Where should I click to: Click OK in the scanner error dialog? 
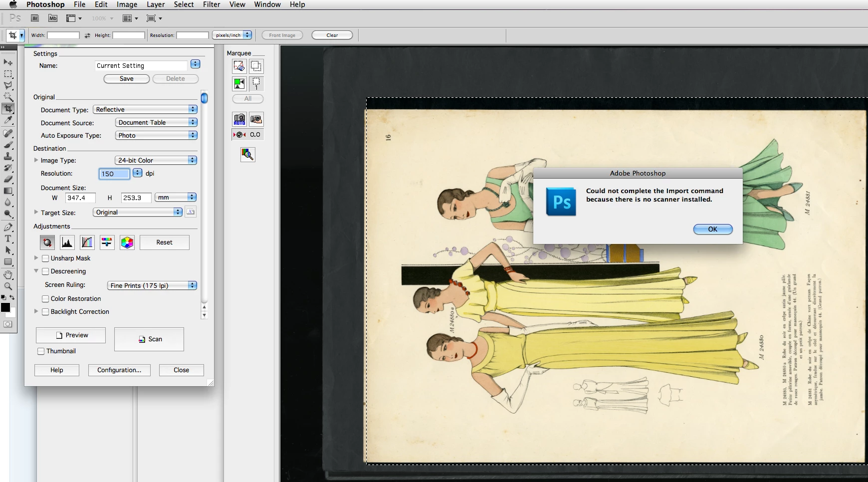coord(713,229)
